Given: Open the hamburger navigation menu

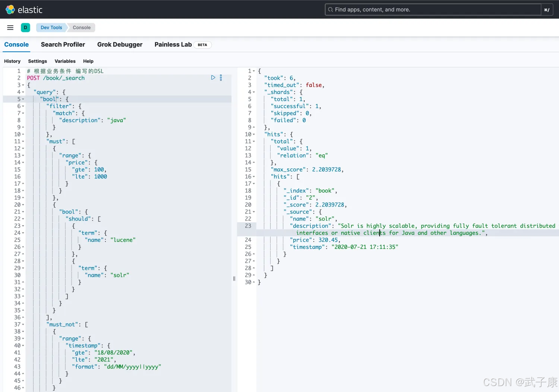Looking at the screenshot, I should tap(10, 28).
